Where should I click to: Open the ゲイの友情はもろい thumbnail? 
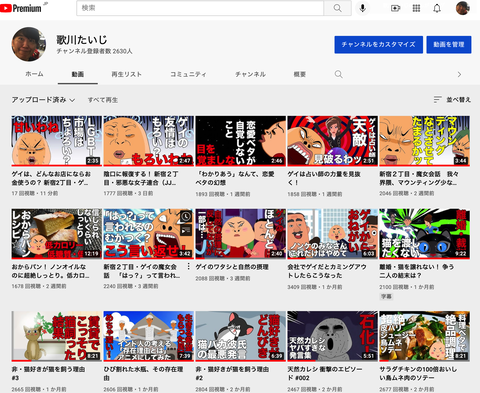148,141
